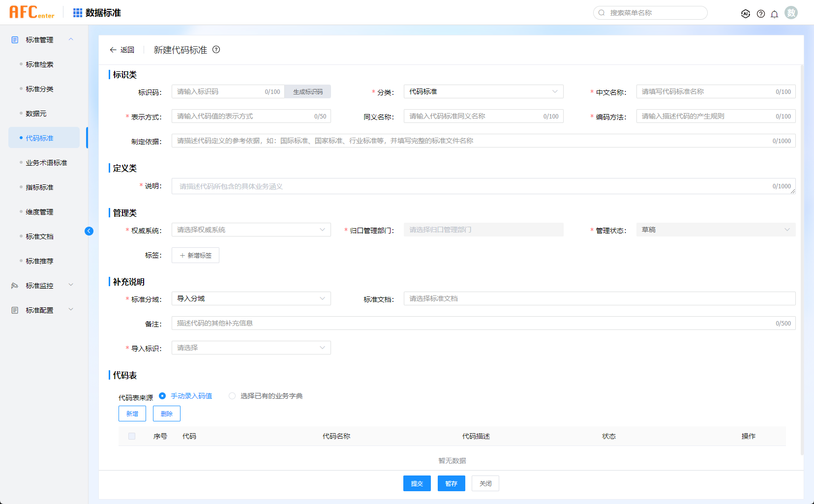Click the 操作 column header
Viewport: 814px width, 504px height.
click(x=749, y=436)
